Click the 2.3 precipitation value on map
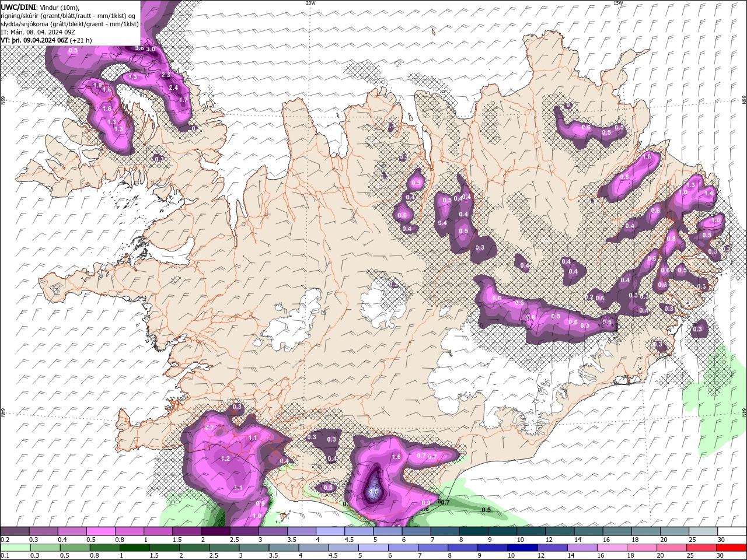747x560 pixels. [166, 75]
